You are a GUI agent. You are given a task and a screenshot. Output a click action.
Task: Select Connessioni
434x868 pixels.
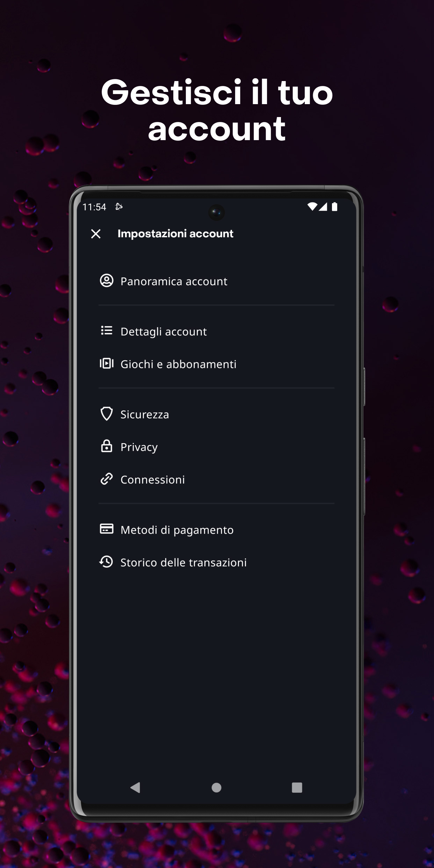coord(216,480)
